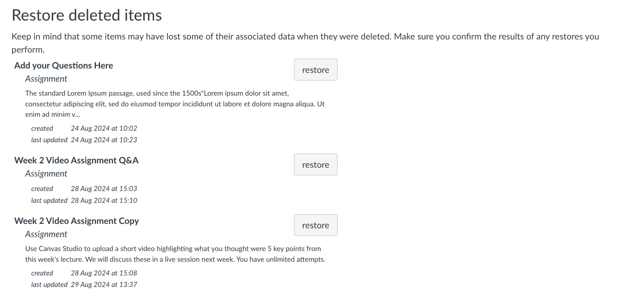This screenshot has width=644, height=296.
Task: Click the Assignment label under first item
Action: click(46, 79)
